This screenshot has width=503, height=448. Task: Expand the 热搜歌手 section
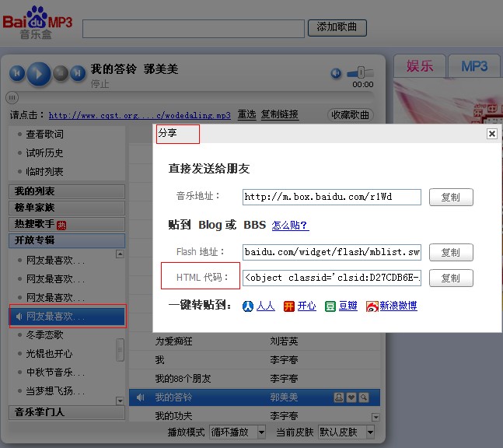[x=67, y=224]
